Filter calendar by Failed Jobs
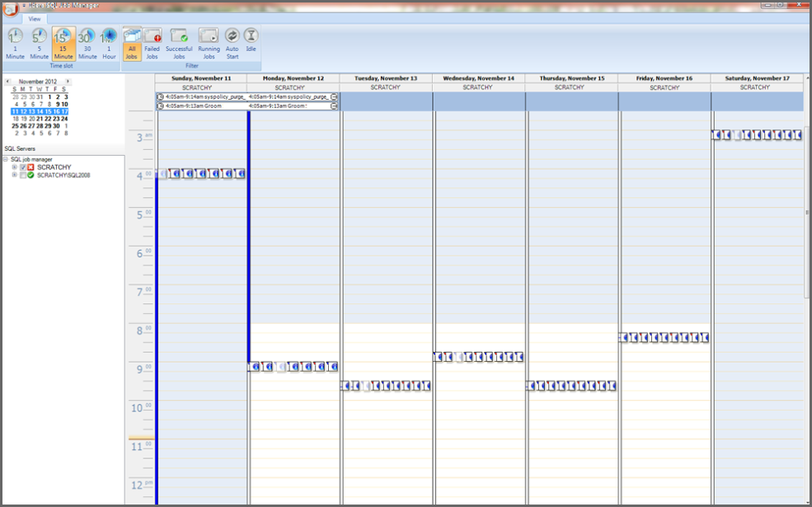The width and height of the screenshot is (812, 507). 152,40
